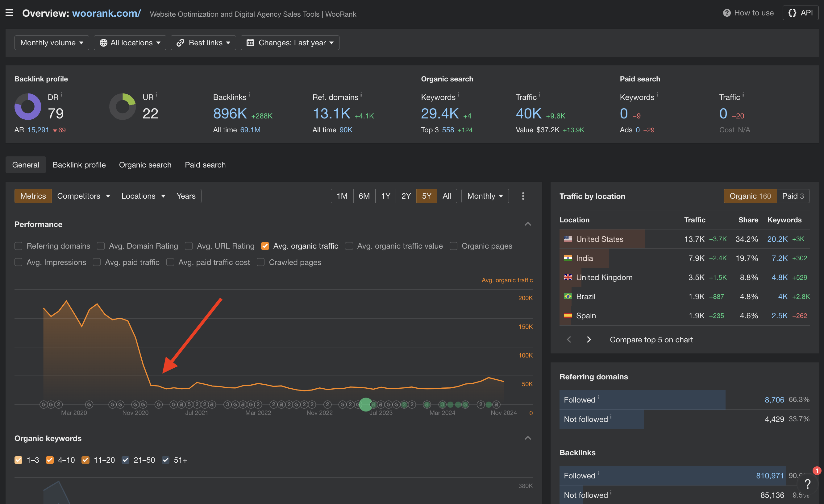Click the large green timeline marker

pos(365,404)
